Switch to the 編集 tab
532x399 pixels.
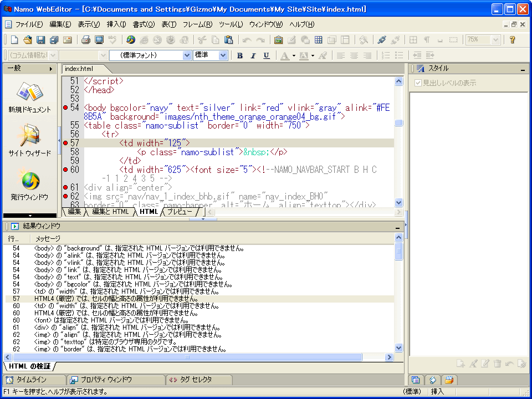74,212
